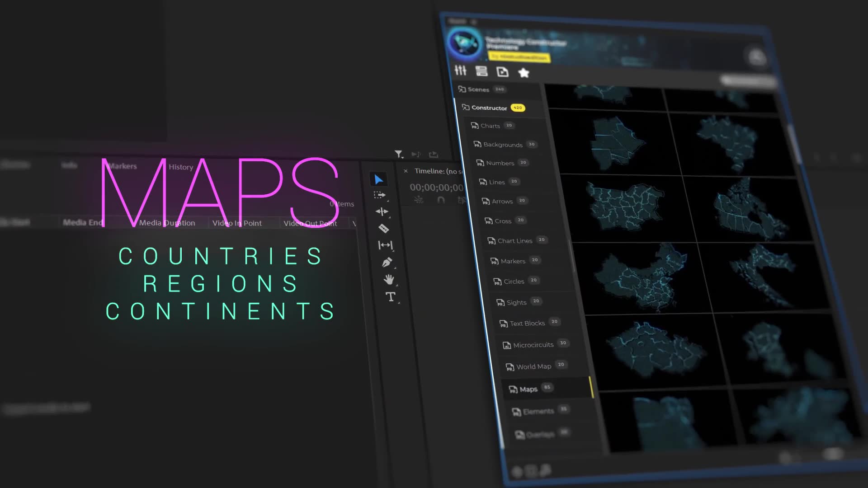Sort by Video In Point column

pos(237,223)
